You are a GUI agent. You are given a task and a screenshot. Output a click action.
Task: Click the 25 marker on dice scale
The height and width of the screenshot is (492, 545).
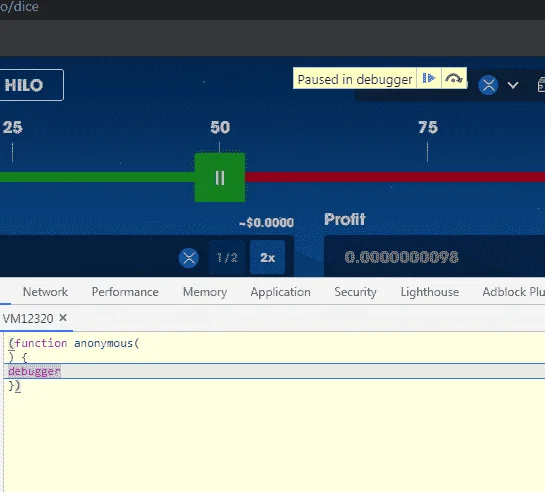13,127
